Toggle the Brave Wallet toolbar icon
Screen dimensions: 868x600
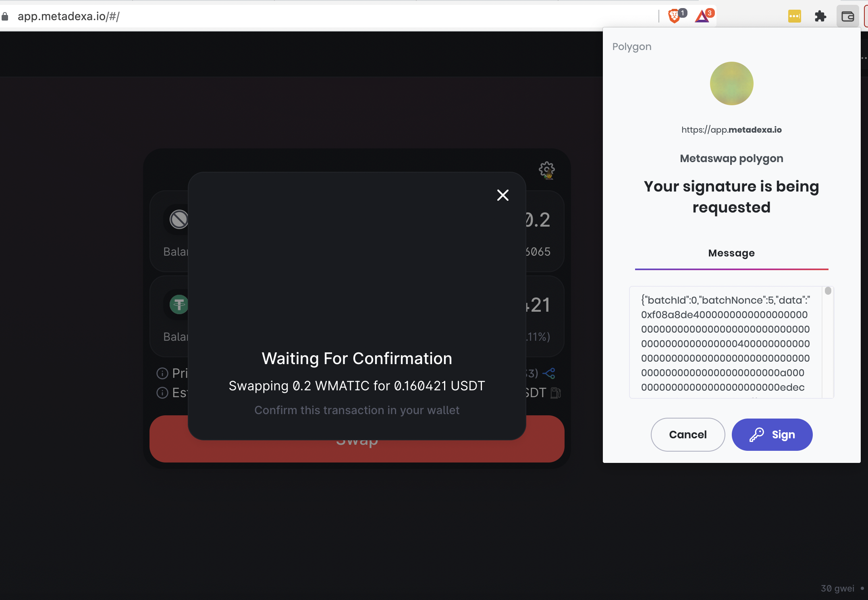point(848,17)
